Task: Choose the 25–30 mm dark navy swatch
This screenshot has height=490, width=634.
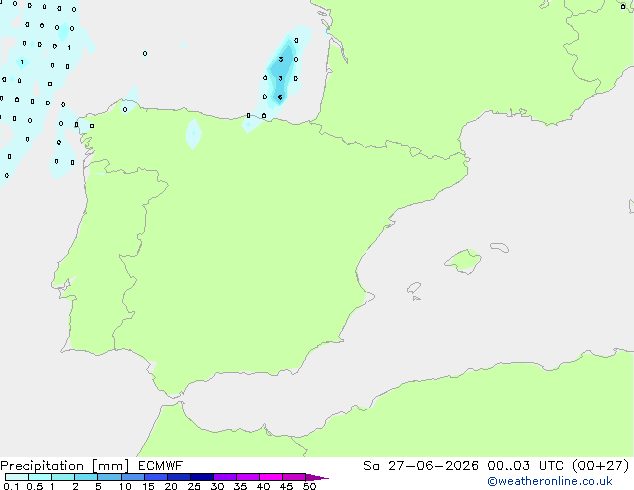Action: tap(201, 477)
